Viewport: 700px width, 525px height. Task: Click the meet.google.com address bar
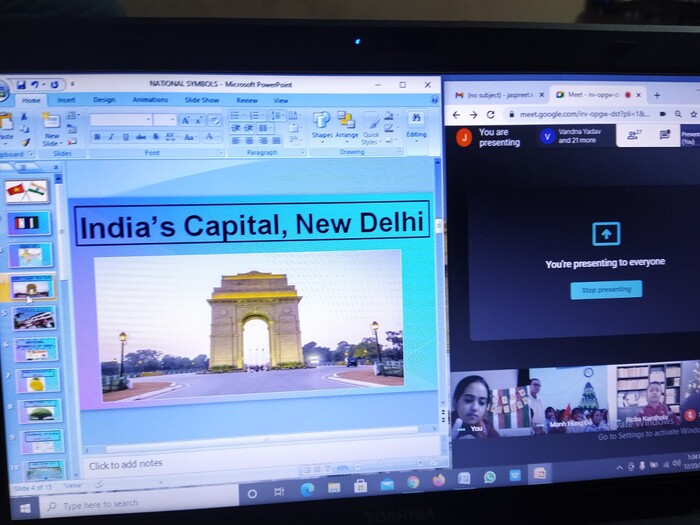[x=584, y=114]
